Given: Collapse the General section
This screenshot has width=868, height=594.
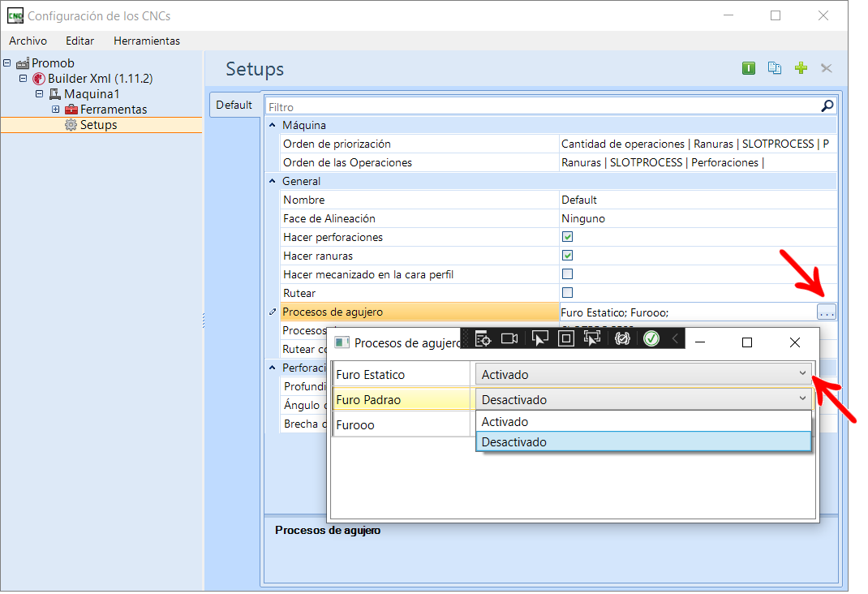Looking at the screenshot, I should (273, 182).
